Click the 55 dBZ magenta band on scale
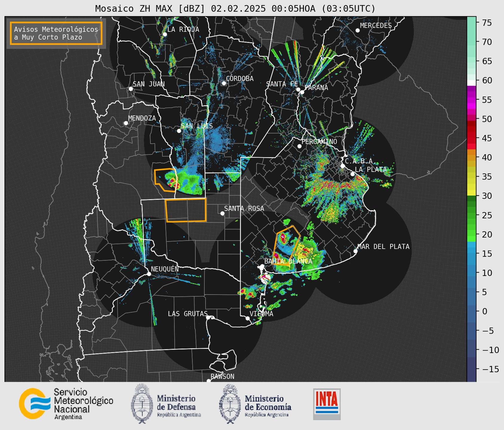Screen dimensions: 504x430 coord(471,100)
